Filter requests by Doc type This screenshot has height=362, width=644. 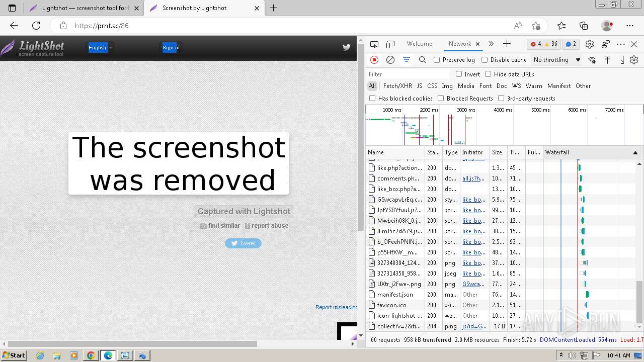(x=502, y=86)
